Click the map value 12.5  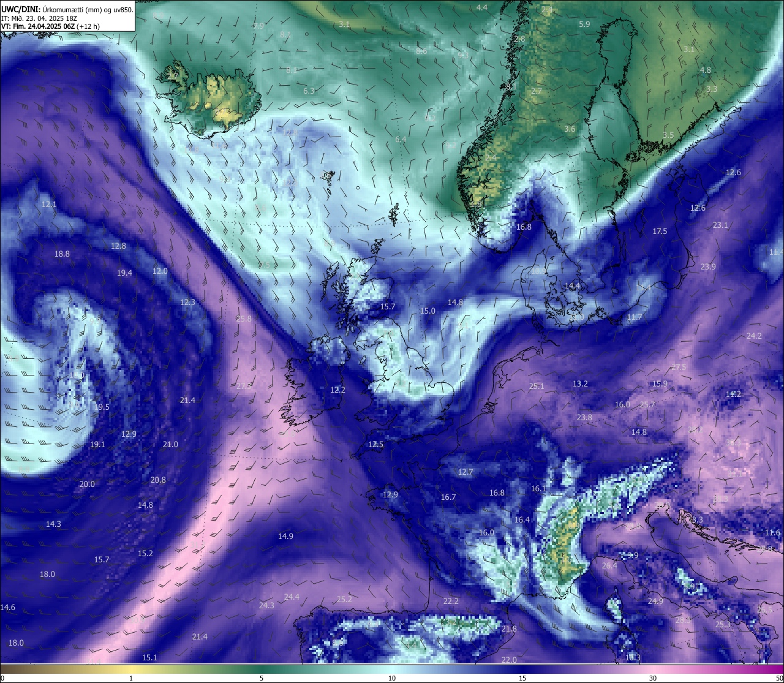(375, 444)
